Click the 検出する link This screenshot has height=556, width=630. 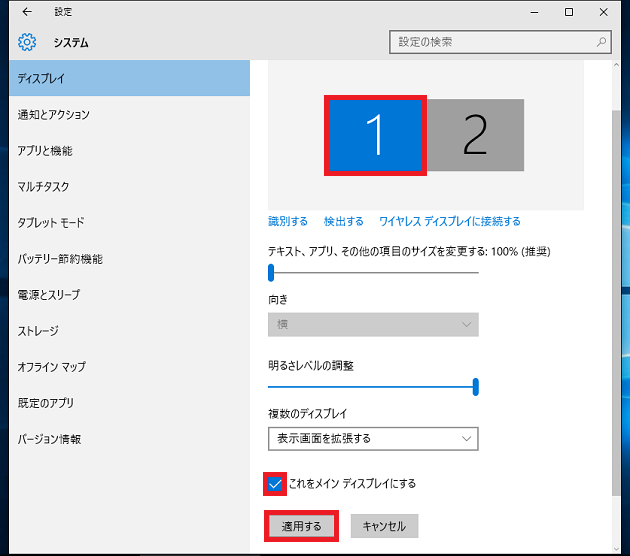point(344,221)
